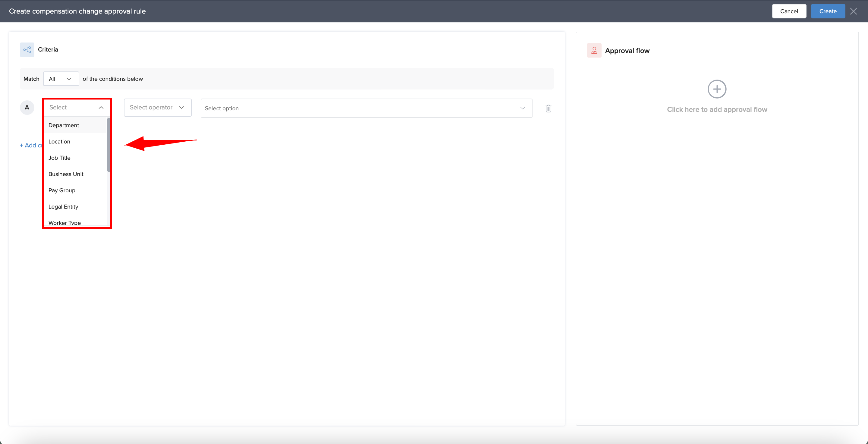Open the Match All dropdown
Viewport: 868px width, 444px height.
(x=61, y=79)
